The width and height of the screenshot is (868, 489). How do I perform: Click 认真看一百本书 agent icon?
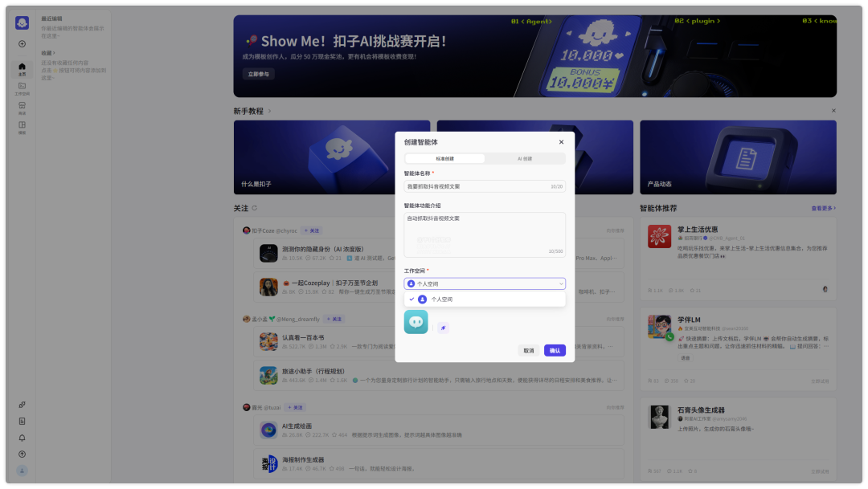(268, 342)
